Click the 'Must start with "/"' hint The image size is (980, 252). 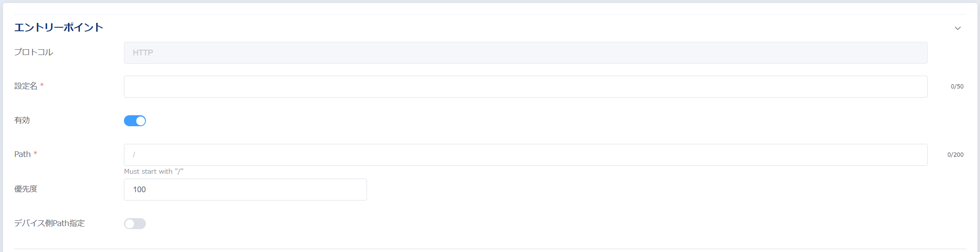pos(154,172)
